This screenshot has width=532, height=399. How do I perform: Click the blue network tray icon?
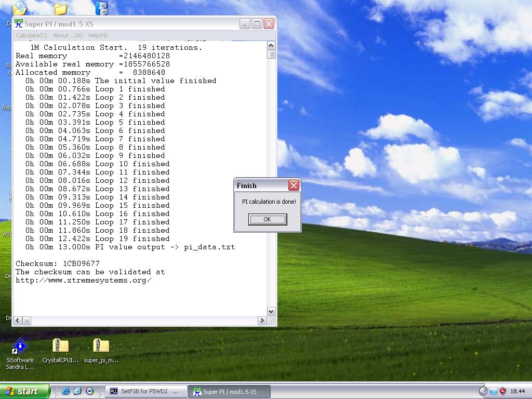point(494,391)
